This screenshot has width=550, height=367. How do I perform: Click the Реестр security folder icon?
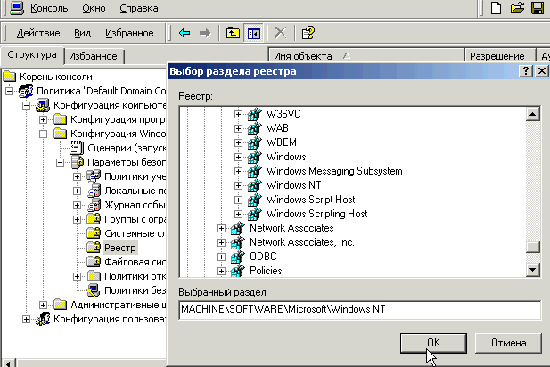[94, 247]
